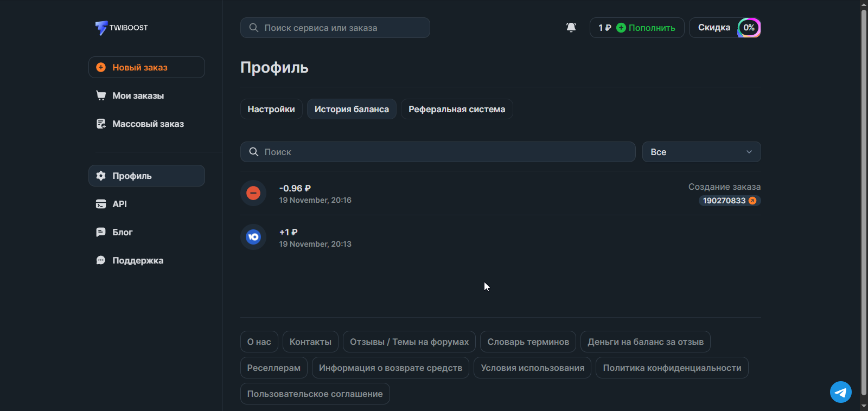The height and width of the screenshot is (411, 868).
Task: Expand the "Все" filter dropdown
Action: (701, 152)
